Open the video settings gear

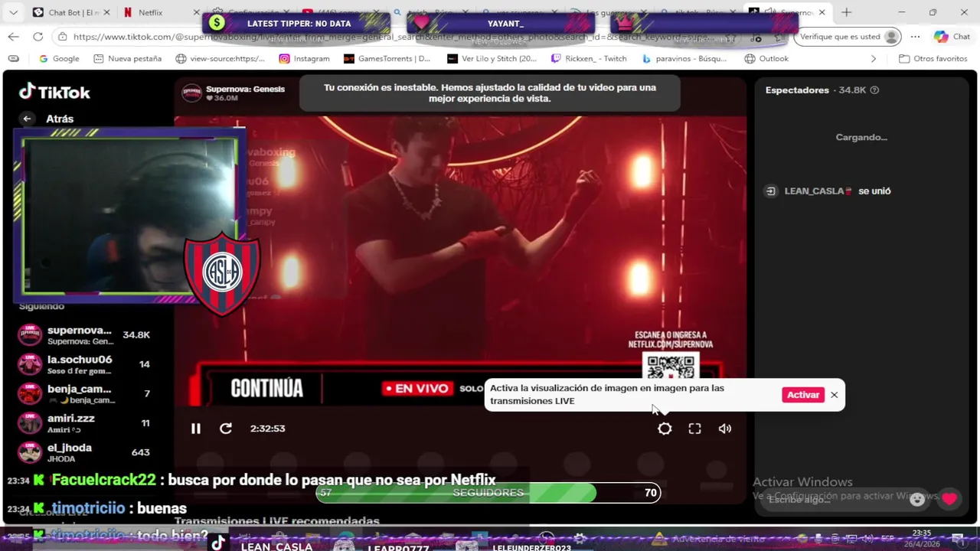point(665,429)
